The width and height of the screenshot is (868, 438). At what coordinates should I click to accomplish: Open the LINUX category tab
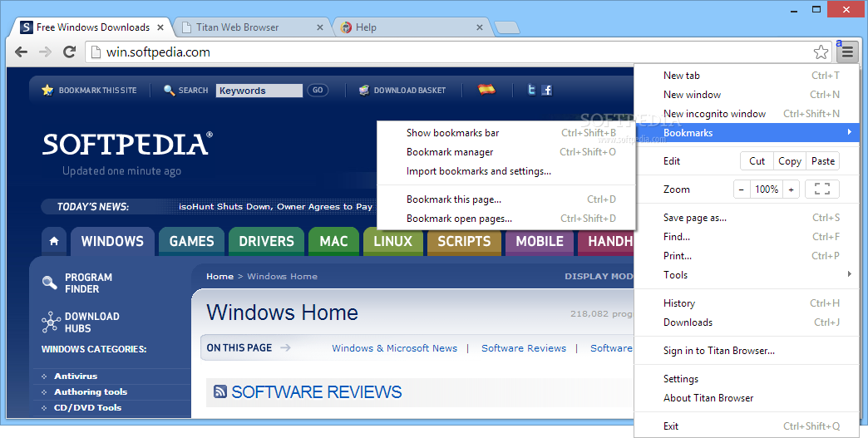393,242
